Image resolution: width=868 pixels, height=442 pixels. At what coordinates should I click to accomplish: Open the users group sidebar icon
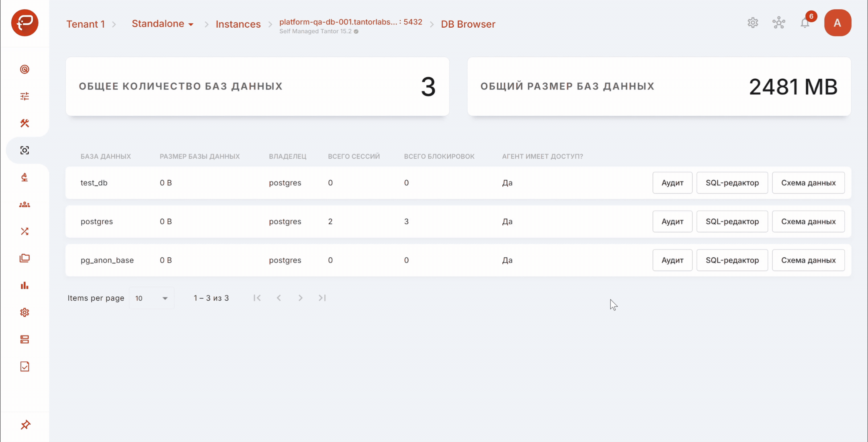click(x=25, y=205)
